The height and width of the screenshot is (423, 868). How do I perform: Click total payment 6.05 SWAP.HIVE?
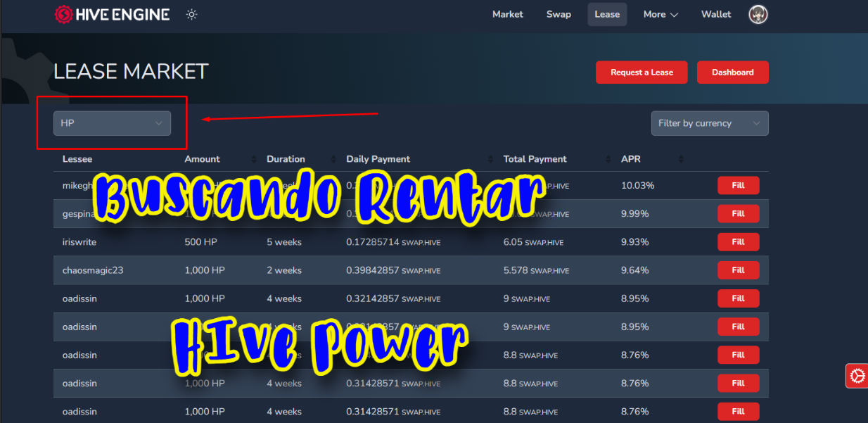tap(533, 242)
